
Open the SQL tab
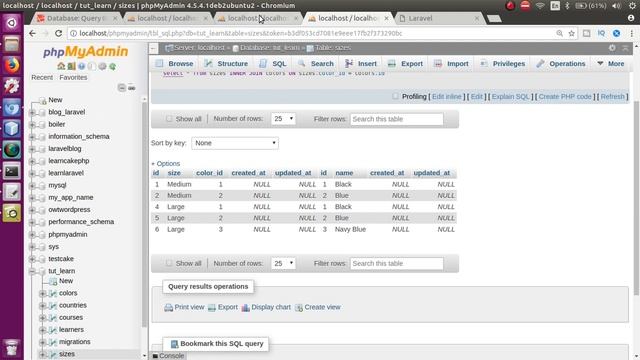273,64
